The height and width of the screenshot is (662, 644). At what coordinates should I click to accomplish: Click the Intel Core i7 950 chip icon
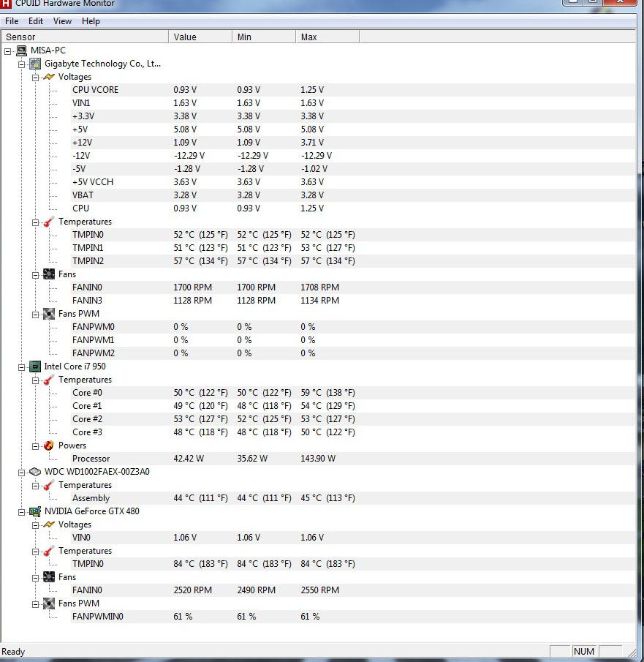click(x=35, y=366)
